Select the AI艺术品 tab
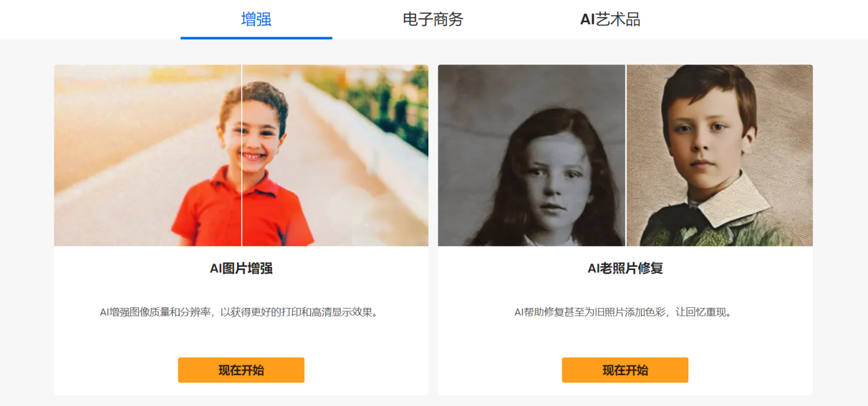This screenshot has width=868, height=406. click(611, 19)
